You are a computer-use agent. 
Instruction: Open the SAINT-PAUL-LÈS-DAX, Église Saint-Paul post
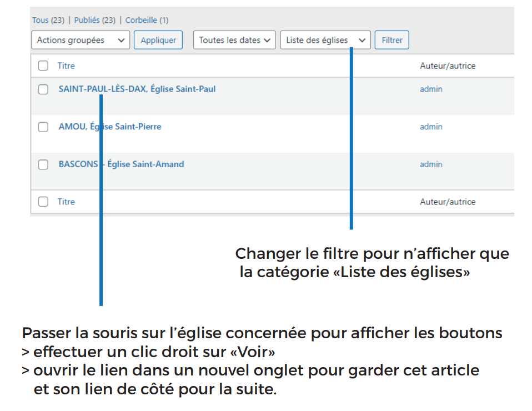coord(137,89)
